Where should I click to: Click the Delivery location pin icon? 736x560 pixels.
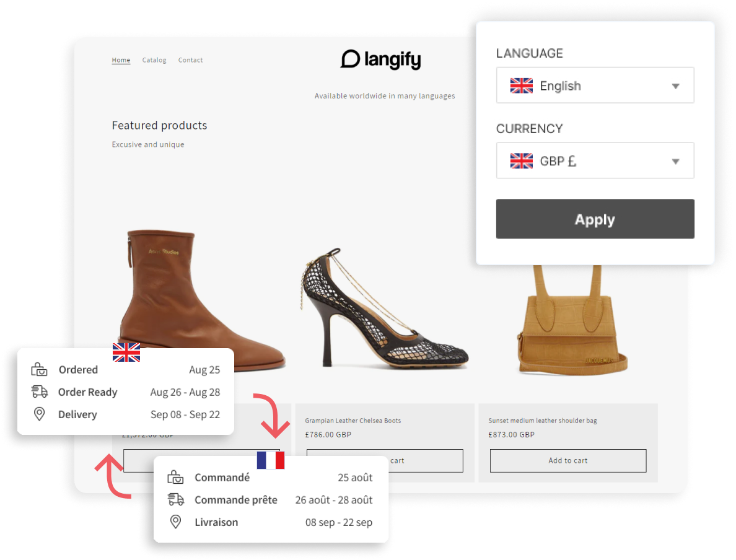click(x=40, y=414)
